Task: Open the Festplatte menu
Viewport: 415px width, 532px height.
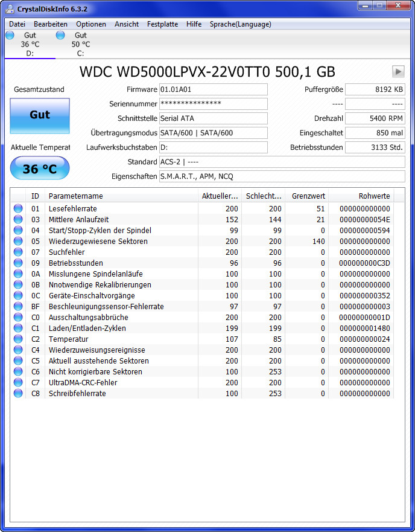Action: [162, 24]
